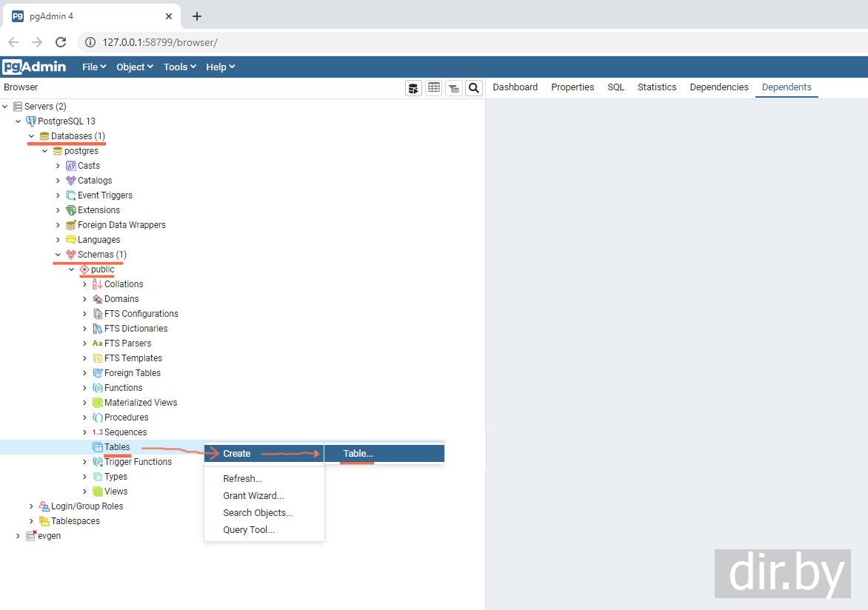This screenshot has width=868, height=610.
Task: Expand the evgen server node
Action: [x=19, y=536]
